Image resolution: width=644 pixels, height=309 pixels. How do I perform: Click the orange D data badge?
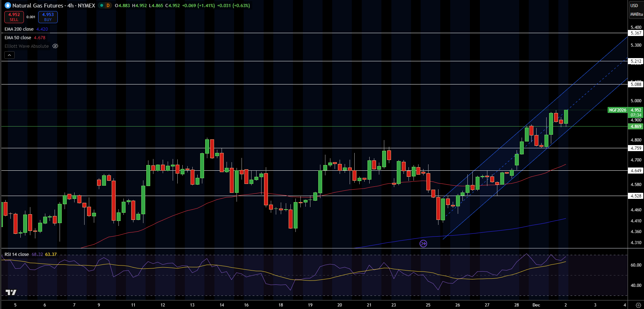coord(108,5)
